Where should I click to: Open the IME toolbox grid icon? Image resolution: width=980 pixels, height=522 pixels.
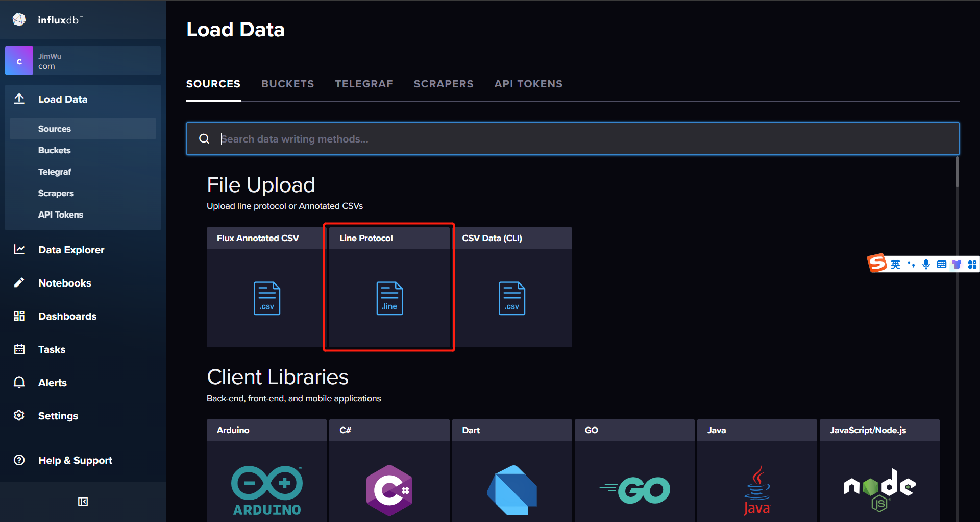tap(972, 264)
